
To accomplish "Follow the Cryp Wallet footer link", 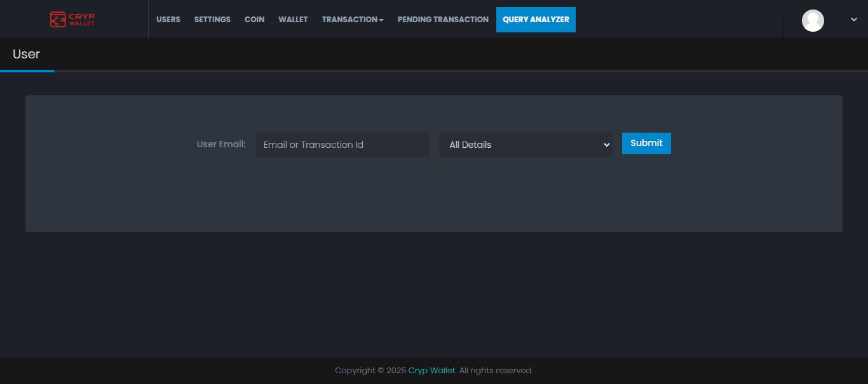I will (x=431, y=371).
